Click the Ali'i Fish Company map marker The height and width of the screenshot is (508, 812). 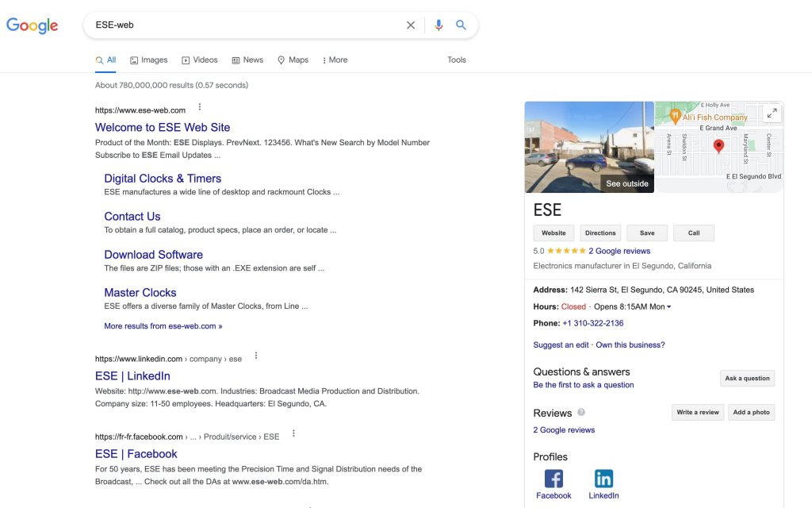(x=676, y=116)
